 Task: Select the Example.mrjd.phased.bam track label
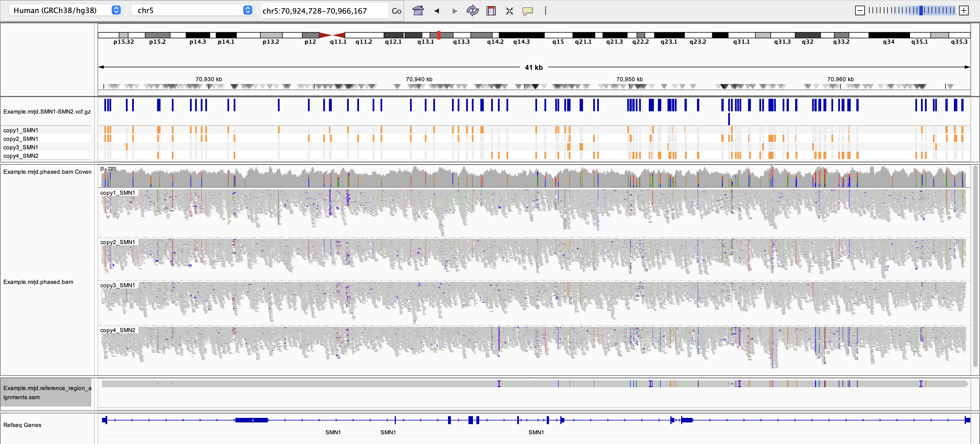pyautogui.click(x=38, y=282)
